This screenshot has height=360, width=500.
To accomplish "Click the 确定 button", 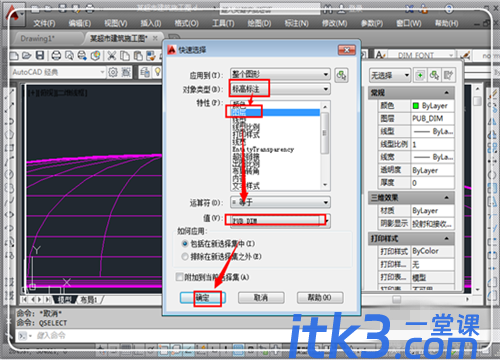I will [x=203, y=298].
